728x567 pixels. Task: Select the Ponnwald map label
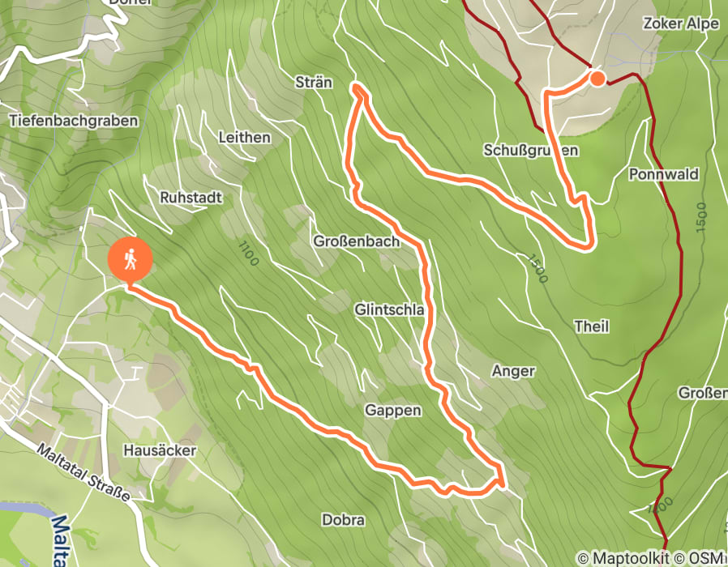663,174
